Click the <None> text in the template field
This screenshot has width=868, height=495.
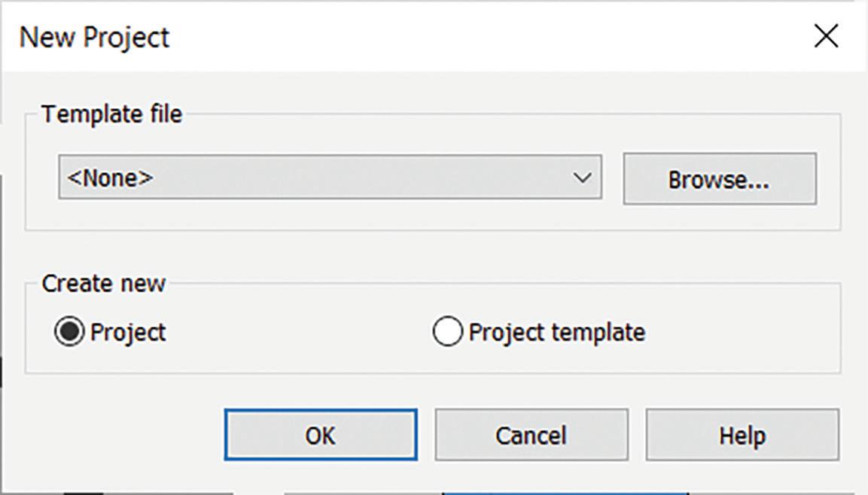[x=110, y=178]
